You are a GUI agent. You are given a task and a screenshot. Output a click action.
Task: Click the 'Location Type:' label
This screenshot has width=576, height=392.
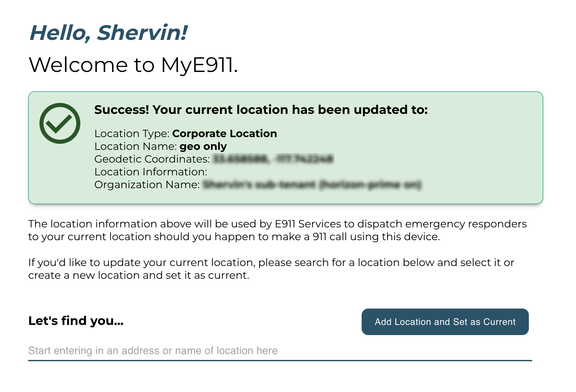[x=132, y=134]
